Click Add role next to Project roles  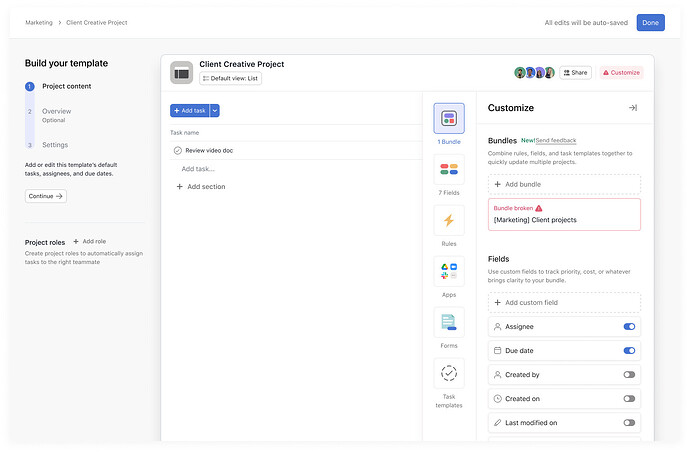pyautogui.click(x=90, y=242)
